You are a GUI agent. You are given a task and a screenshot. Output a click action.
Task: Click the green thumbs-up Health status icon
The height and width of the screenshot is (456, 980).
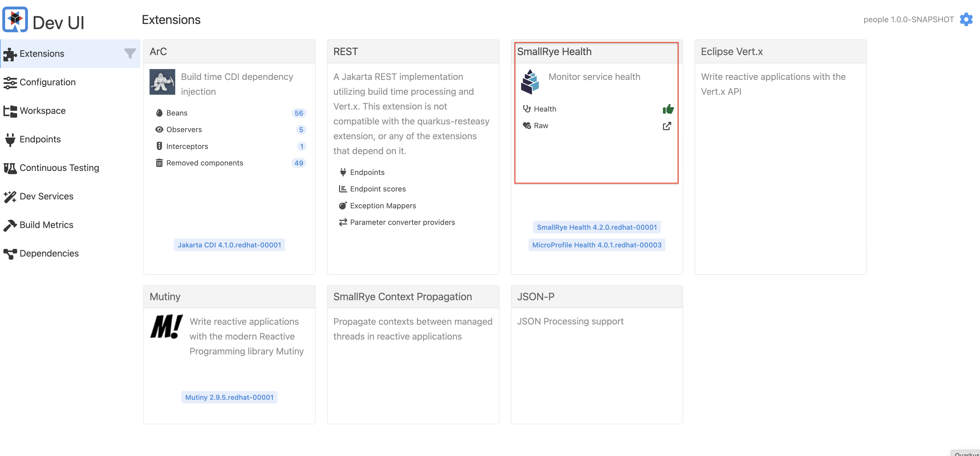tap(668, 110)
